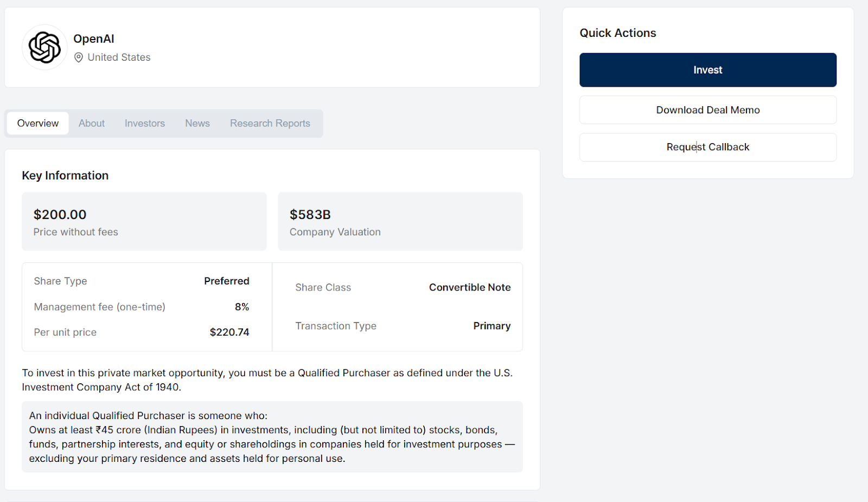
Task: Click the OpenAI company logo
Action: (44, 47)
